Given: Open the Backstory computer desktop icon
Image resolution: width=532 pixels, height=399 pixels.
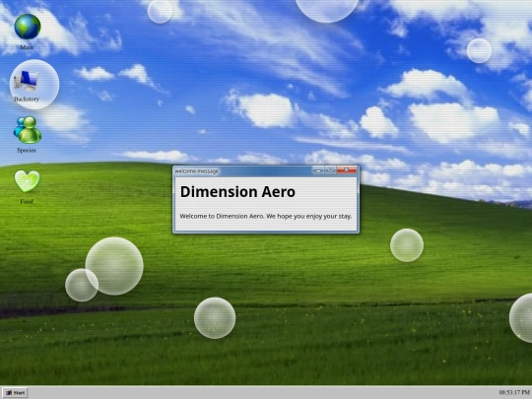Looking at the screenshot, I should (x=27, y=81).
